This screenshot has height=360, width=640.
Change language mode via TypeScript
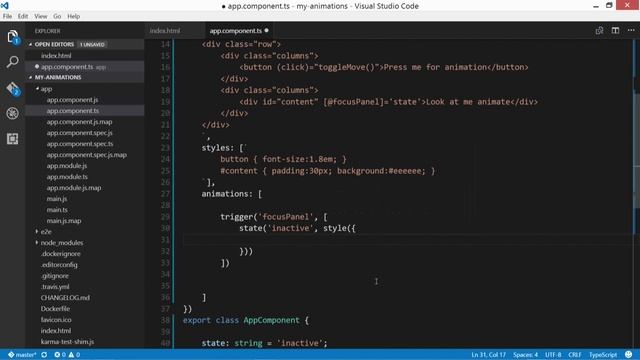coord(603,355)
